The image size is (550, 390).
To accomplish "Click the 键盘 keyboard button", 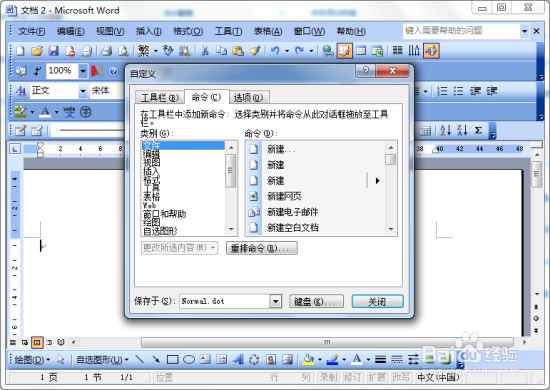I will [x=316, y=301].
